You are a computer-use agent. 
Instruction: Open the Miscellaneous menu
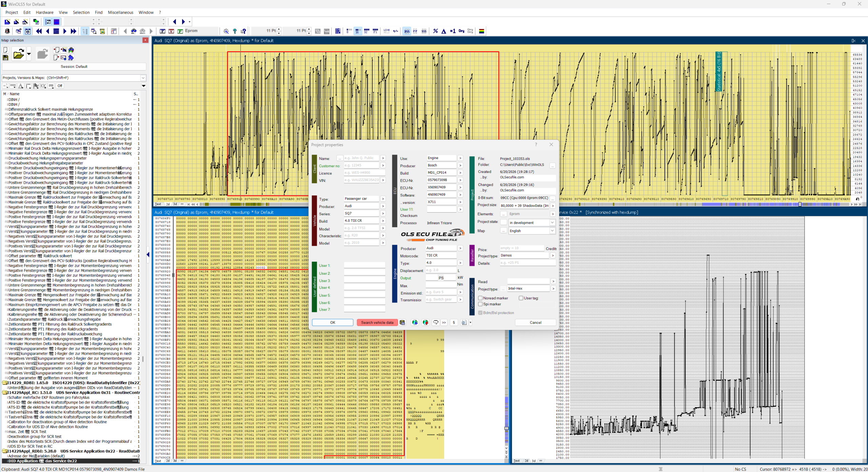point(120,12)
